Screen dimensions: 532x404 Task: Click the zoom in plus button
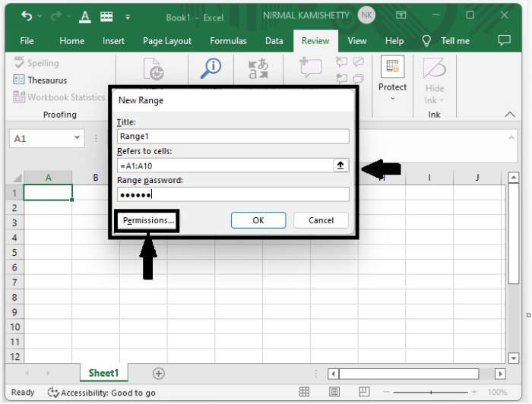point(474,392)
